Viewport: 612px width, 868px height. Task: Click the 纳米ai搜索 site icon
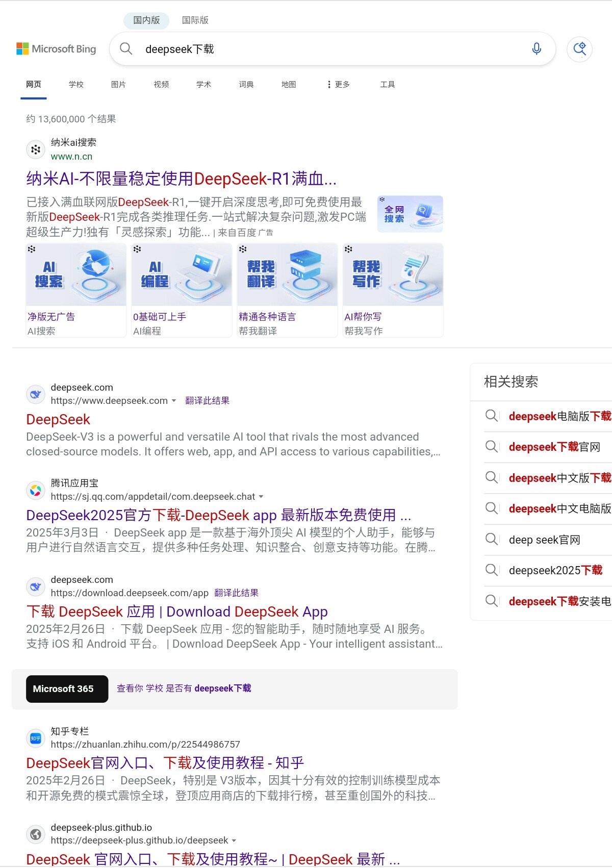point(36,149)
